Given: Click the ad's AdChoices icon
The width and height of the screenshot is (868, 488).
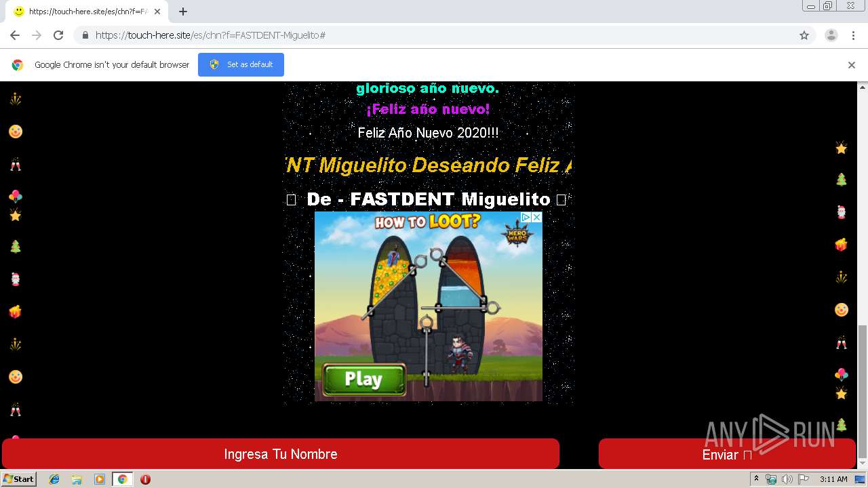Looking at the screenshot, I should tap(525, 217).
